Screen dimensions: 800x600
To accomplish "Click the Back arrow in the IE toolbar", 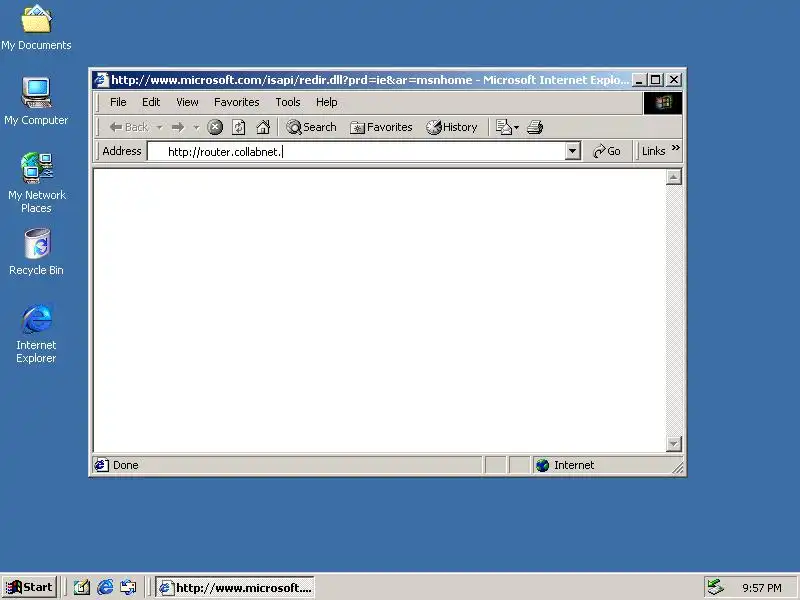I will (x=129, y=127).
